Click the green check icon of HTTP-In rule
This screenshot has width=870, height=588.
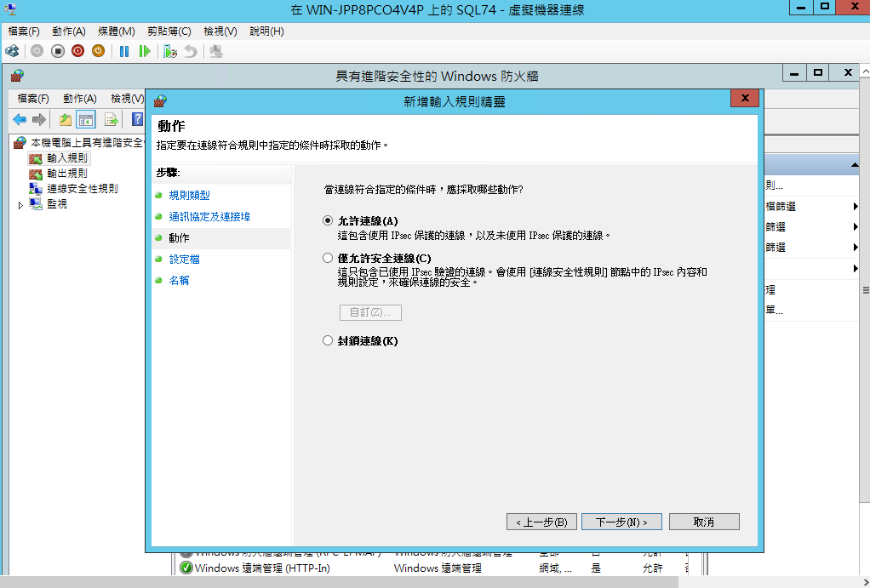click(186, 568)
